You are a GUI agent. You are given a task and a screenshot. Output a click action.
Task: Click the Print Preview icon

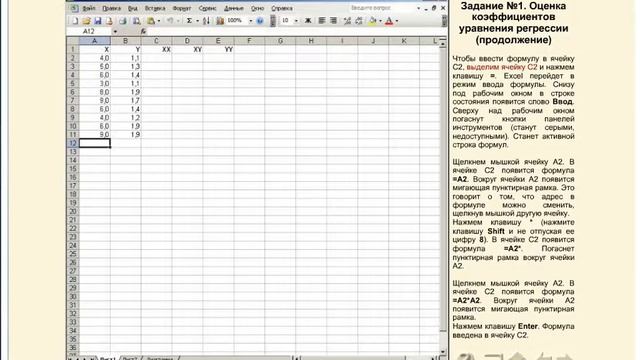coord(136,21)
